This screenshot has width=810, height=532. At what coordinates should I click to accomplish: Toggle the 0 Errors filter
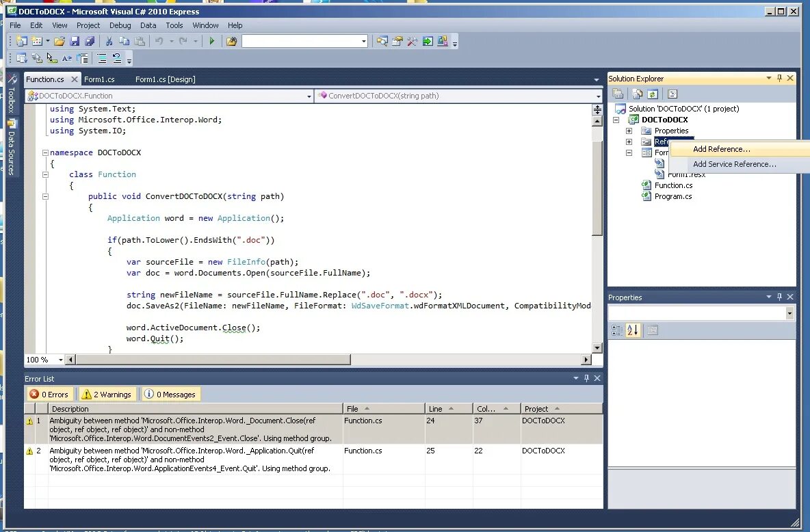[49, 394]
